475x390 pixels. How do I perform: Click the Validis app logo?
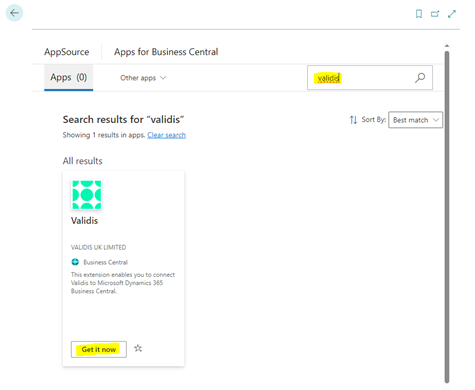tap(87, 195)
